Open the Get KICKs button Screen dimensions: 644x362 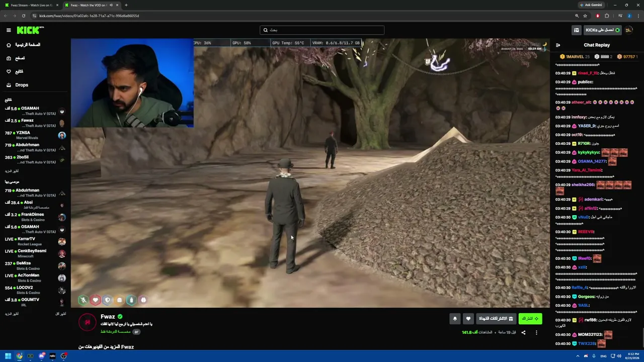coord(603,30)
